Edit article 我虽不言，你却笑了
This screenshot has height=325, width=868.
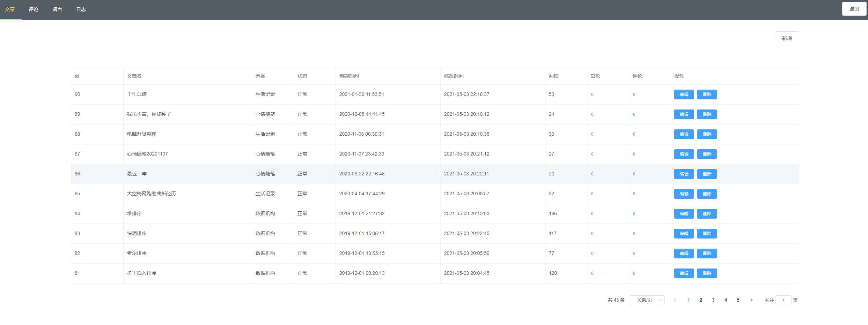[684, 114]
